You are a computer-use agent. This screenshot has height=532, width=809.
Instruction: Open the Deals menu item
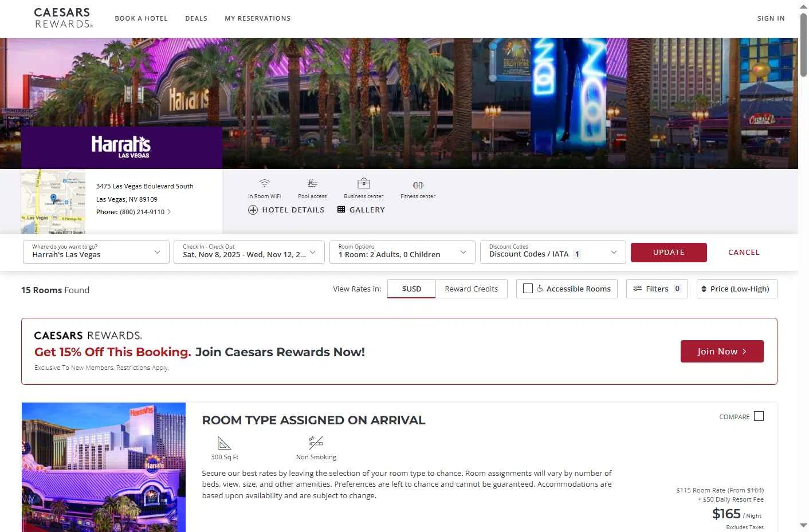(x=196, y=18)
